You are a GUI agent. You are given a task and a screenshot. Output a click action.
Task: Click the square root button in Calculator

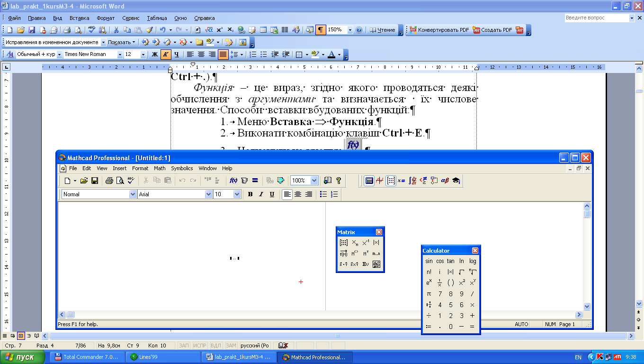click(x=462, y=272)
